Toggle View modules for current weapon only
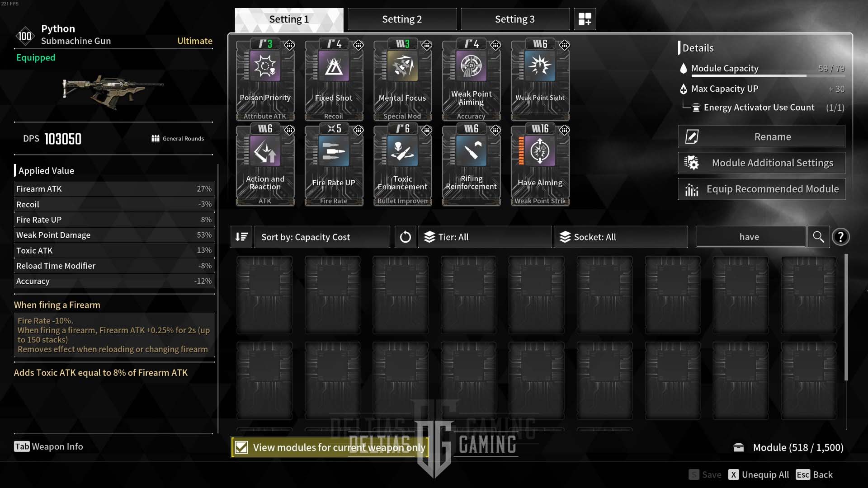Screen dimensions: 868x488 coord(241,447)
